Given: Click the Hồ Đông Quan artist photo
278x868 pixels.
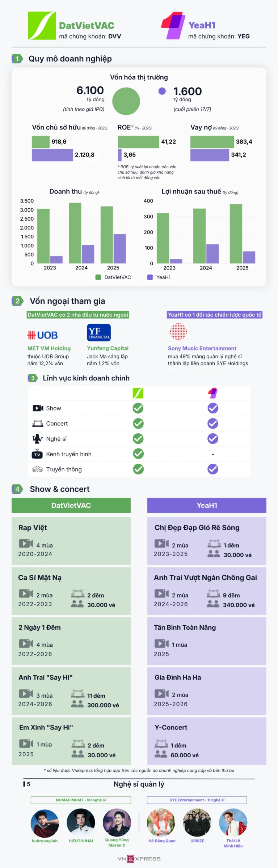Looking at the screenshot, I should [x=161, y=822].
